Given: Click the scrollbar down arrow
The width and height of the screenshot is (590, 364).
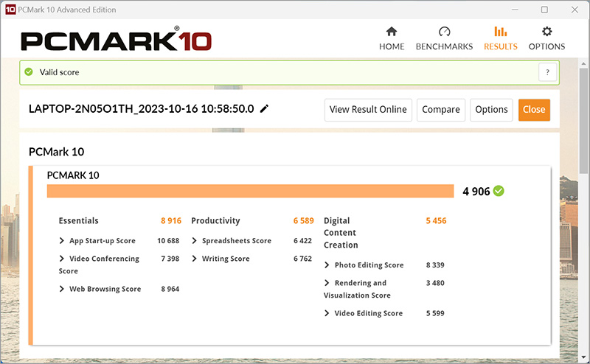Looking at the screenshot, I should click(x=583, y=357).
